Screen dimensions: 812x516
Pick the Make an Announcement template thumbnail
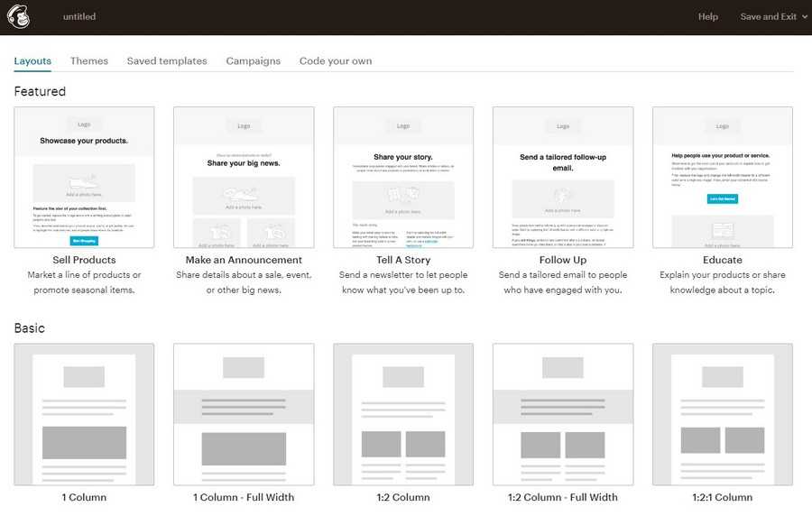pyautogui.click(x=244, y=178)
